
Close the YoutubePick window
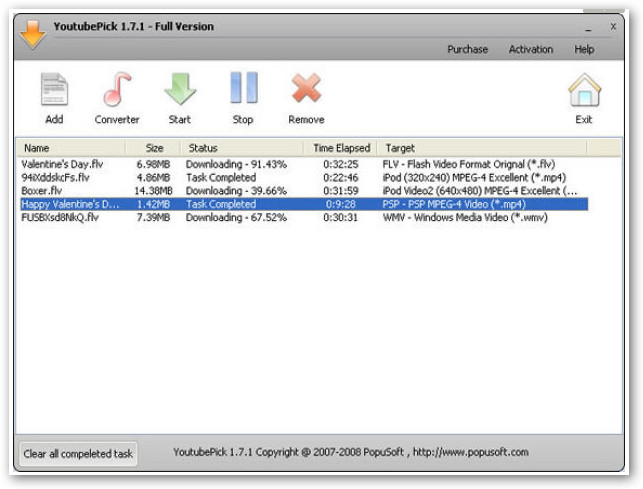point(613,27)
